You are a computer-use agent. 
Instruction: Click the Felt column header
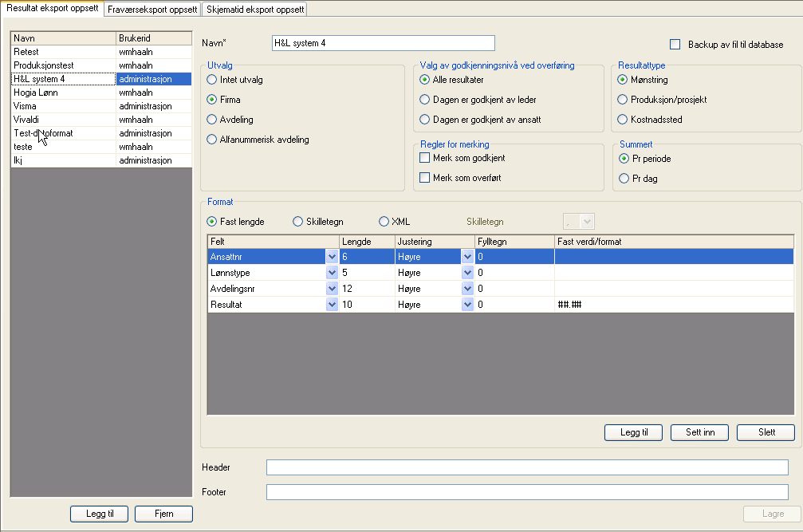(x=274, y=242)
